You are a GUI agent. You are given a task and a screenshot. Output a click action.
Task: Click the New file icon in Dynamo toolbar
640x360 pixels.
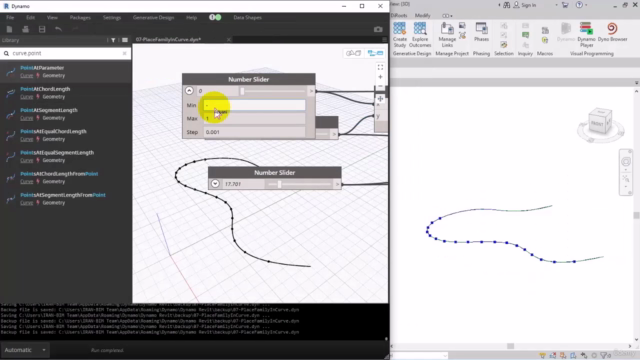[9, 29]
